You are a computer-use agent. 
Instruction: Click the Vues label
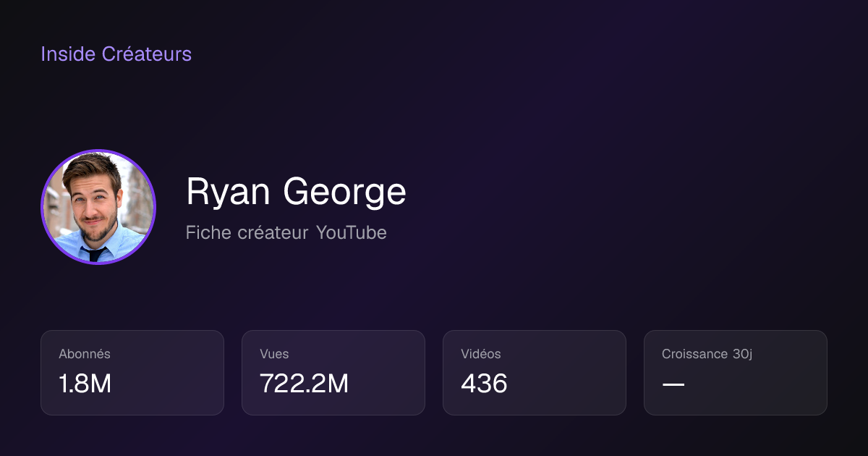274,354
